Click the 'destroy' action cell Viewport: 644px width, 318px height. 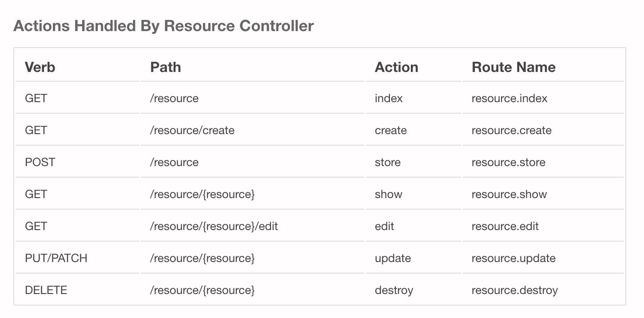tap(394, 290)
